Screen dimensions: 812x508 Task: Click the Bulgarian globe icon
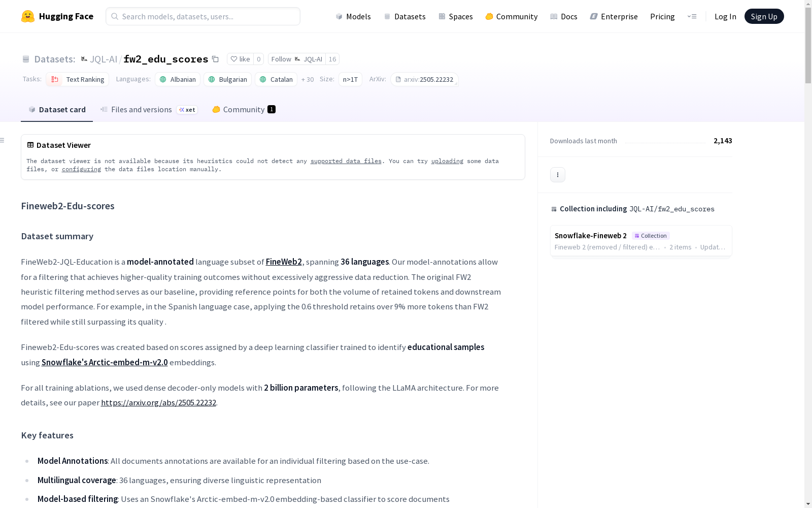click(212, 79)
